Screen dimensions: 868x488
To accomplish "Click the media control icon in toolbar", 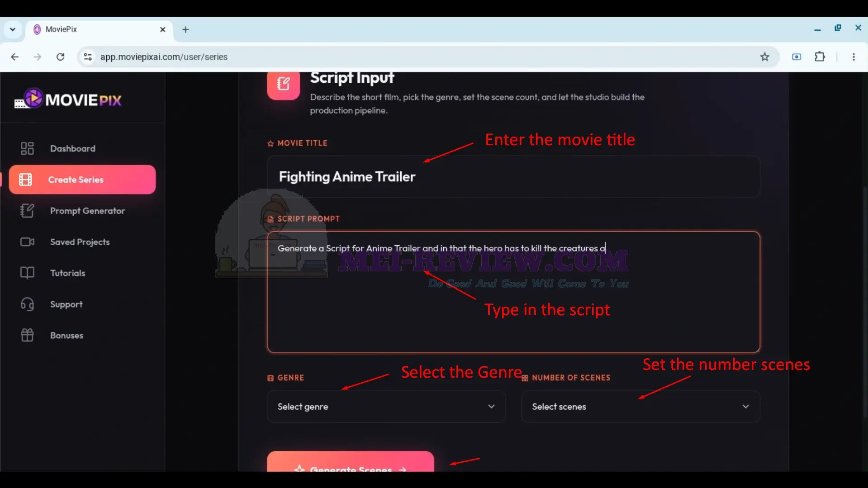I will (x=797, y=57).
